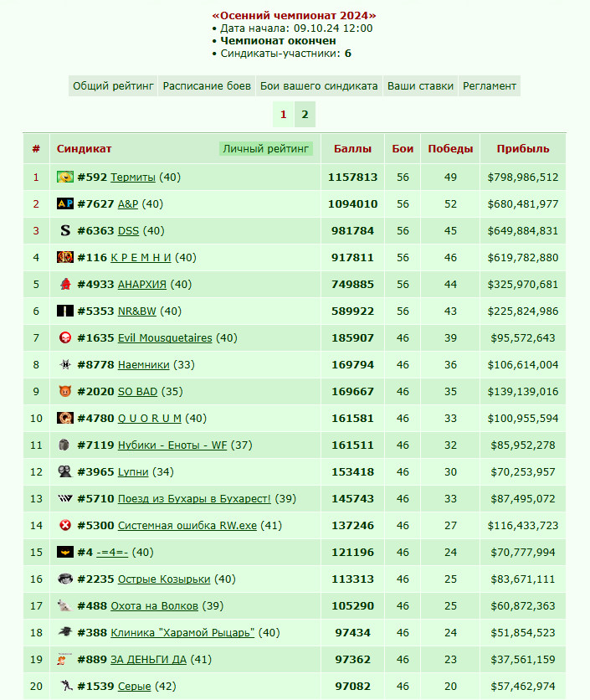Click the Охота на Волков emblem icon
Viewport: 590px width, 700px height.
tap(65, 606)
